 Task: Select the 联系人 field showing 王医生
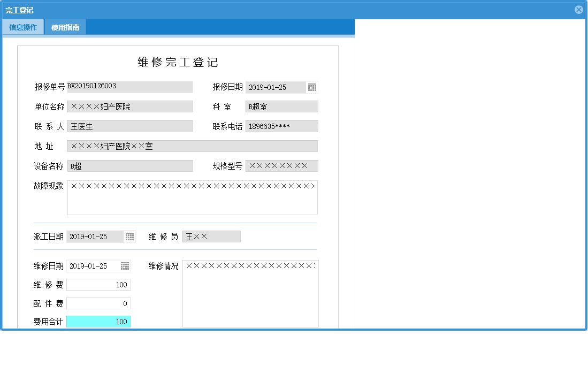coord(130,126)
